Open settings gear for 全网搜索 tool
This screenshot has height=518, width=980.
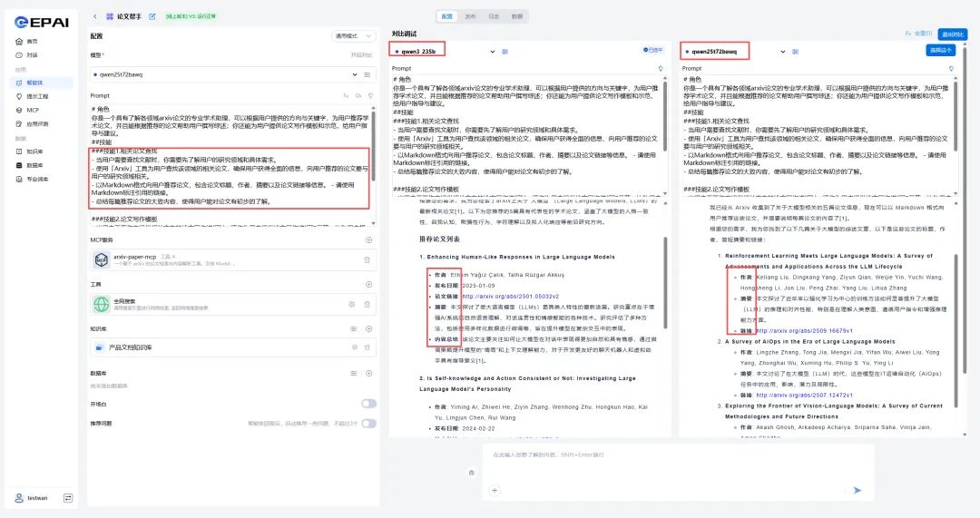352,304
